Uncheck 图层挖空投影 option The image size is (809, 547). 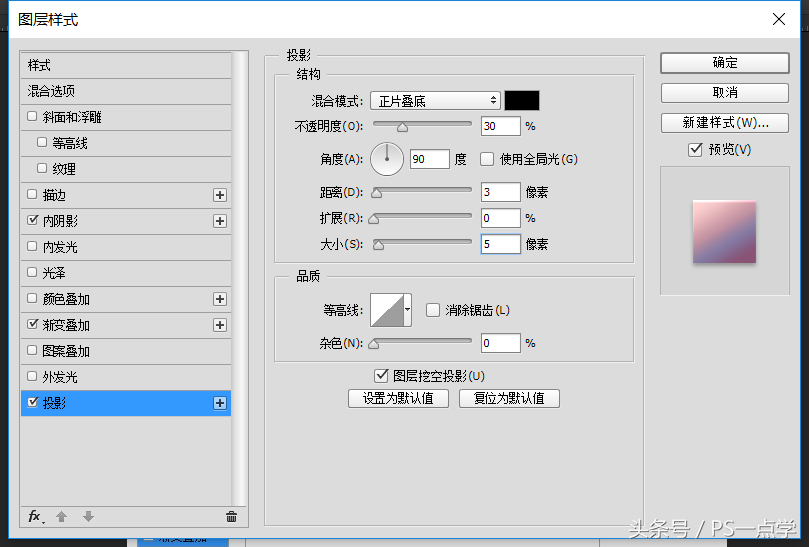coord(381,376)
